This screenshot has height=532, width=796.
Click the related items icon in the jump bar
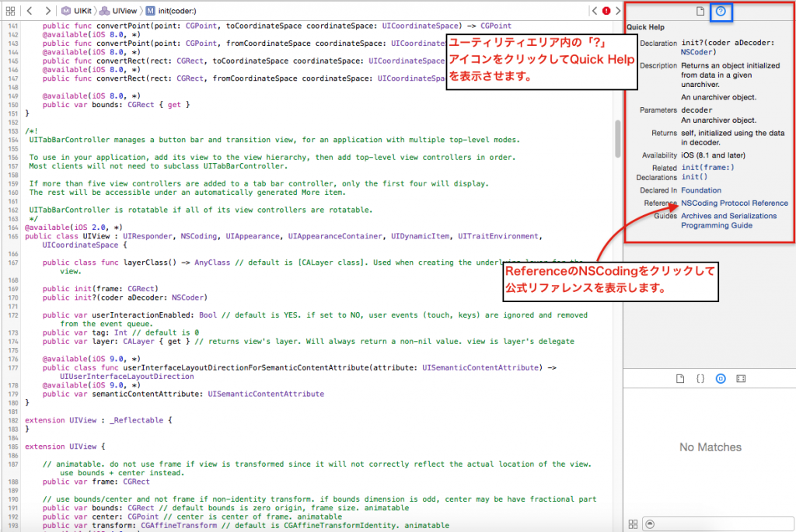pyautogui.click(x=10, y=9)
